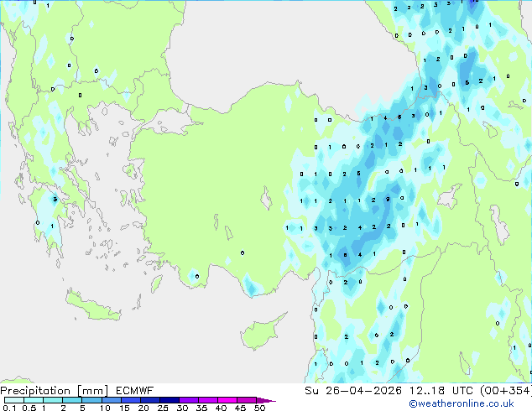Click the legend label "10"

[x=105, y=408]
